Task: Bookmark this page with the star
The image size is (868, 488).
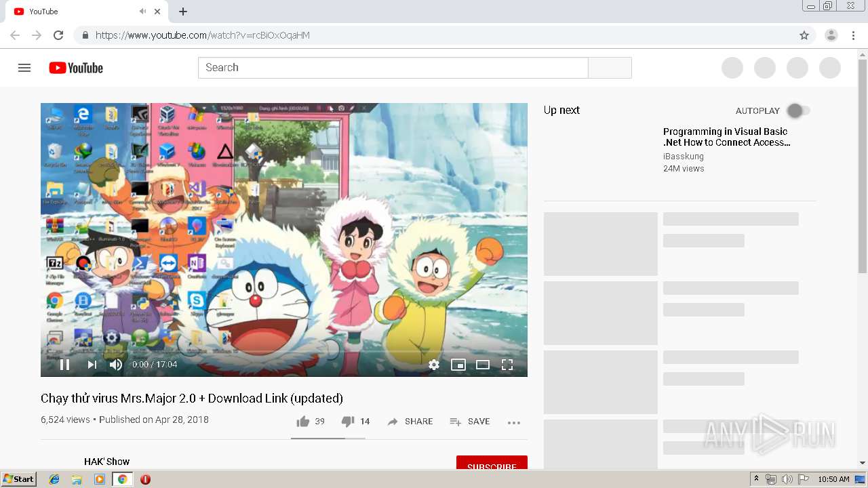Action: click(x=804, y=35)
